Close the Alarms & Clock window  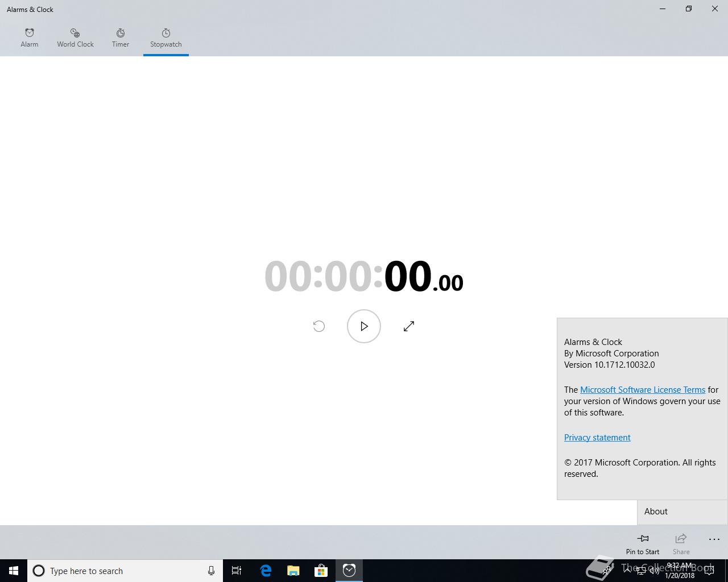715,9
